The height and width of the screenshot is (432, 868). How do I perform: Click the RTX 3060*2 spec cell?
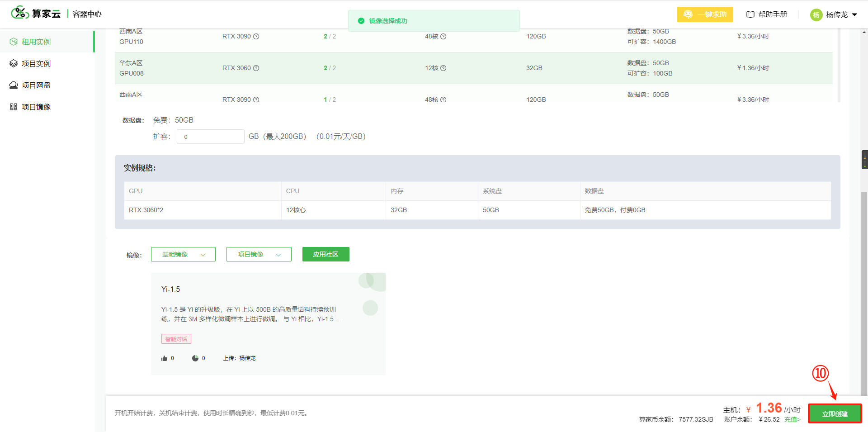[x=203, y=210]
